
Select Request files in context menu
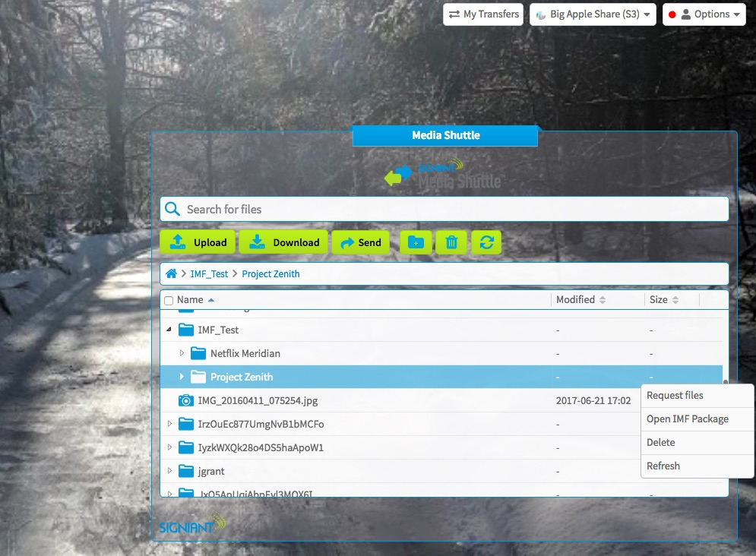[x=675, y=396]
